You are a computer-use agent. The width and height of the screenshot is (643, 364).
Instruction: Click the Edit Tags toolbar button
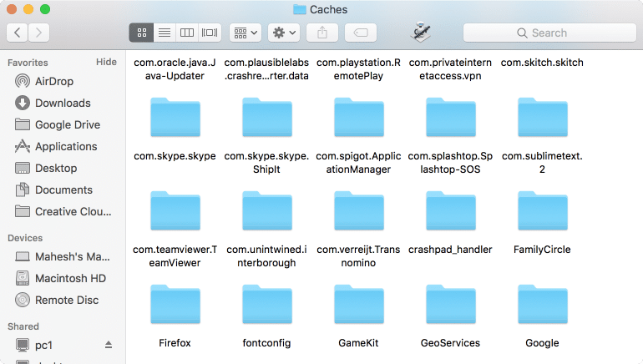coord(361,33)
